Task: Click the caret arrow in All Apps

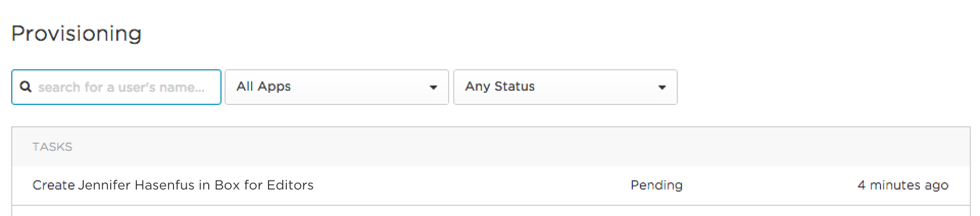Action: click(433, 88)
